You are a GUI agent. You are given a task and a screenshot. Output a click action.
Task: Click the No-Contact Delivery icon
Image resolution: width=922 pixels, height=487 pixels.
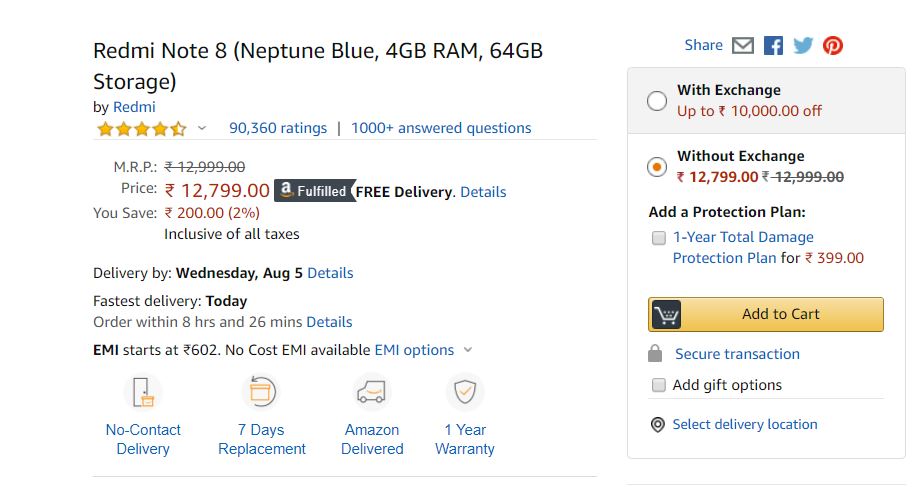point(143,392)
